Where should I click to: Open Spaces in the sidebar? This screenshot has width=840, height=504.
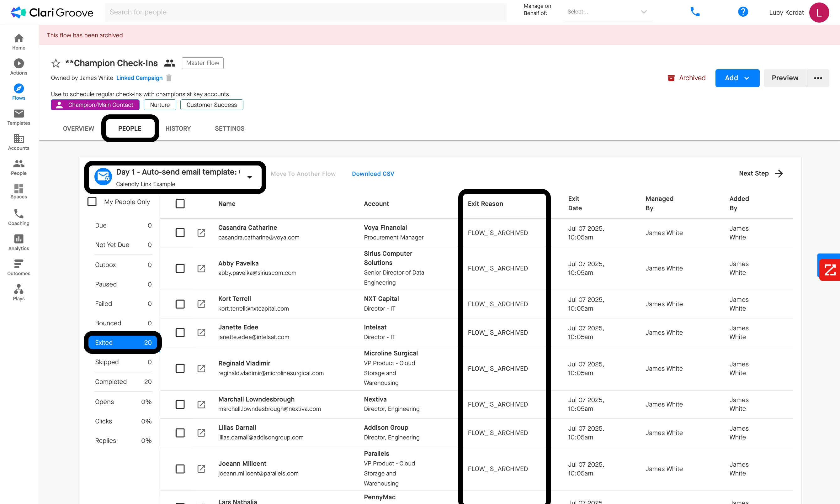point(19,192)
